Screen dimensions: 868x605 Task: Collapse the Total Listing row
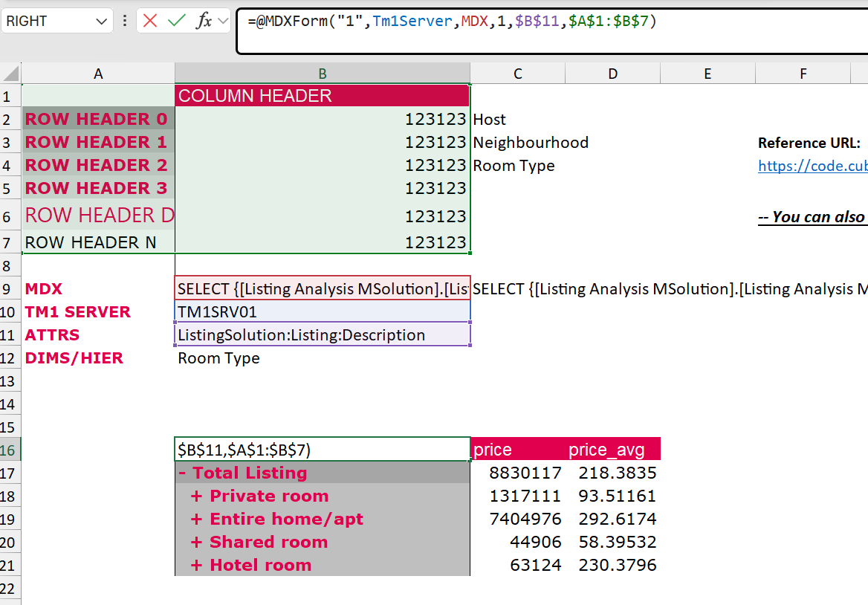(x=182, y=473)
